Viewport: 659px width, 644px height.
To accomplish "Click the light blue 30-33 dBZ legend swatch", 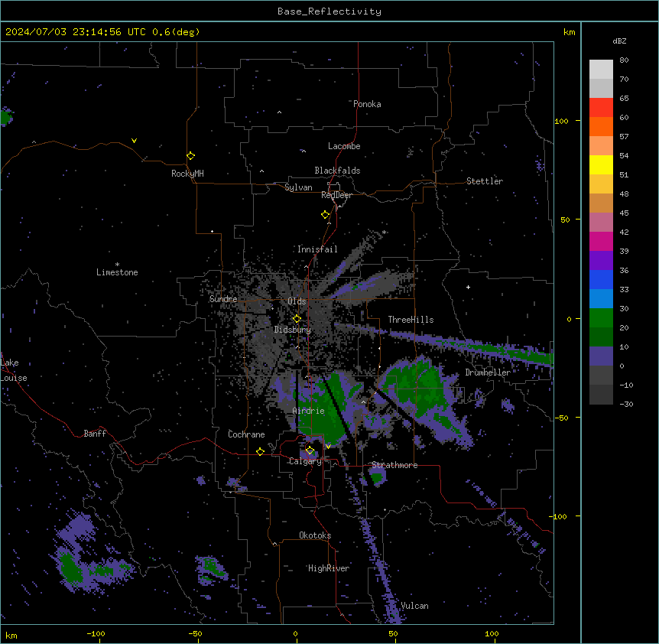I will [x=601, y=298].
